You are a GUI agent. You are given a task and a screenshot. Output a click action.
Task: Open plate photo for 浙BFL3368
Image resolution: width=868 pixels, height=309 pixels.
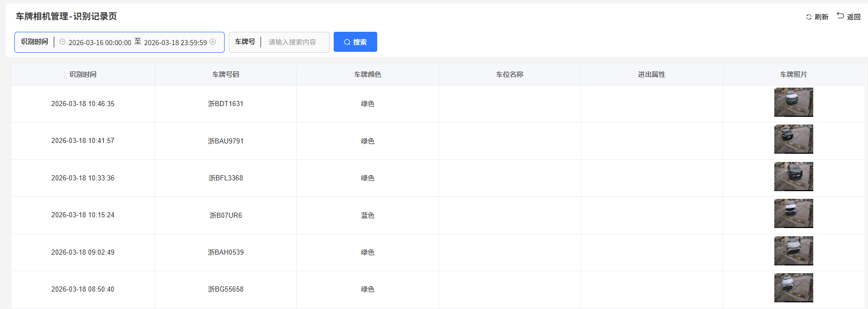(x=794, y=177)
